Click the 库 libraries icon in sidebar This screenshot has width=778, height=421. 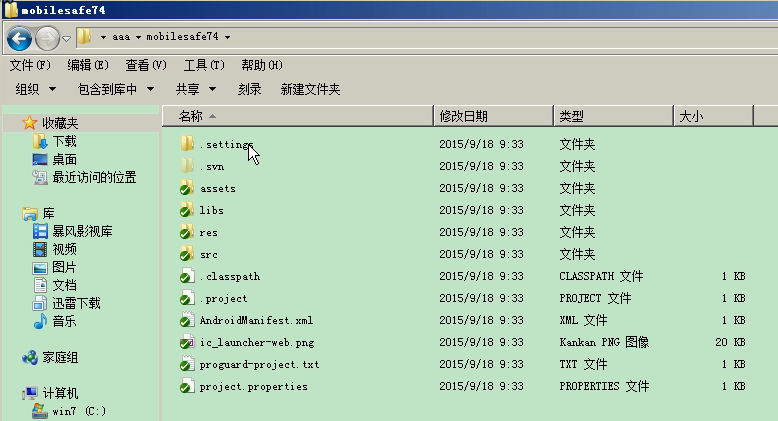click(30, 213)
